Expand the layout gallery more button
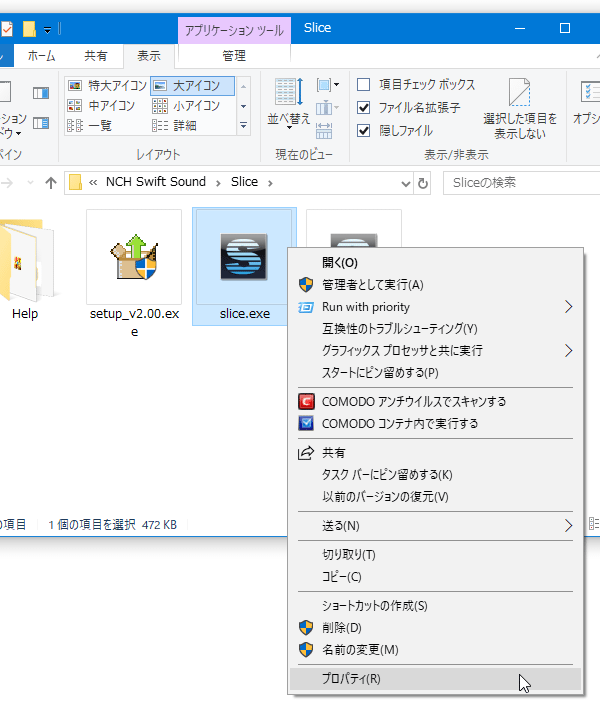 click(x=243, y=126)
